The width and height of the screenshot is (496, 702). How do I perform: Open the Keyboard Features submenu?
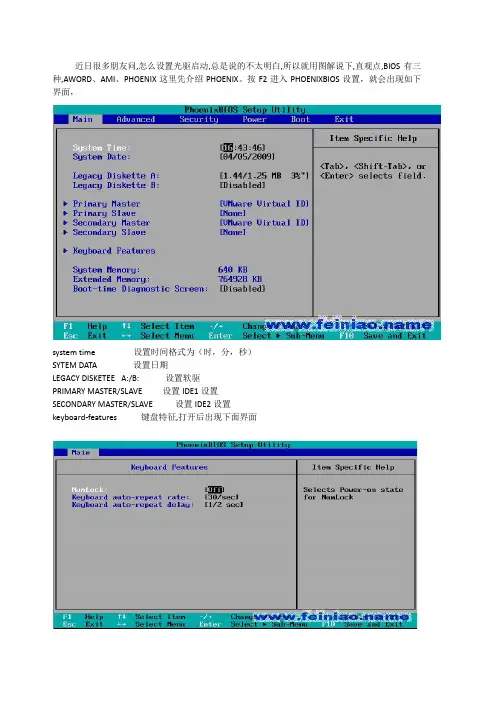(114, 251)
